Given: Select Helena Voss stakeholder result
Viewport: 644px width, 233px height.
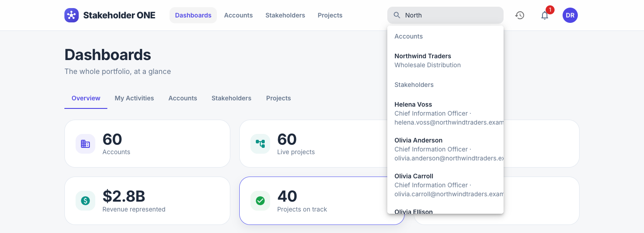Looking at the screenshot, I should pos(445,113).
